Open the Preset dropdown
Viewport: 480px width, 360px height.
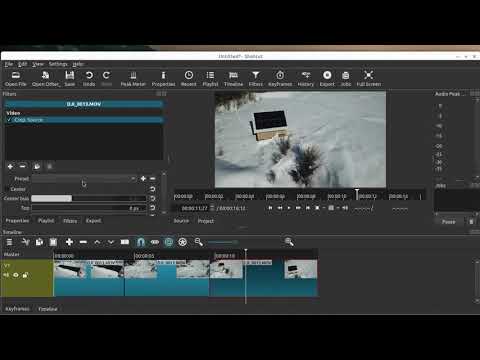tap(84, 179)
